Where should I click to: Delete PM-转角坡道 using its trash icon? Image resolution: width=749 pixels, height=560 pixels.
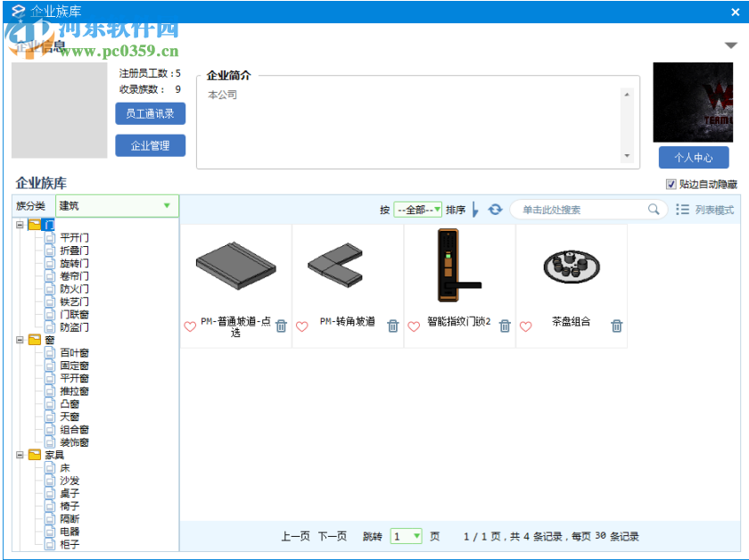point(392,326)
